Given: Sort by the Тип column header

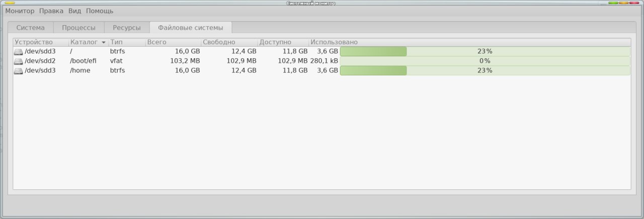Looking at the screenshot, I should (127, 42).
